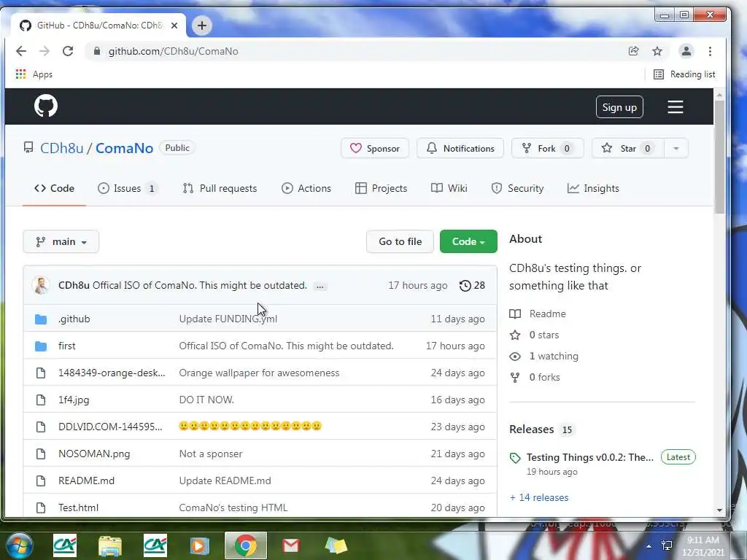Image resolution: width=747 pixels, height=560 pixels.
Task: Open the Security tab
Action: click(517, 188)
